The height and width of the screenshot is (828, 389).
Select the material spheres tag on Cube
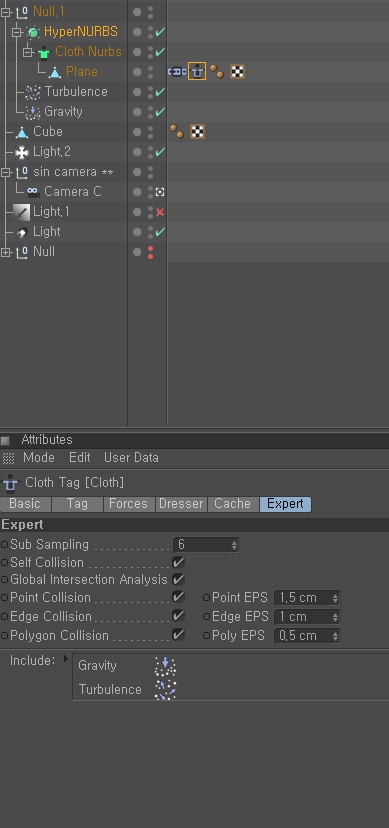[177, 131]
